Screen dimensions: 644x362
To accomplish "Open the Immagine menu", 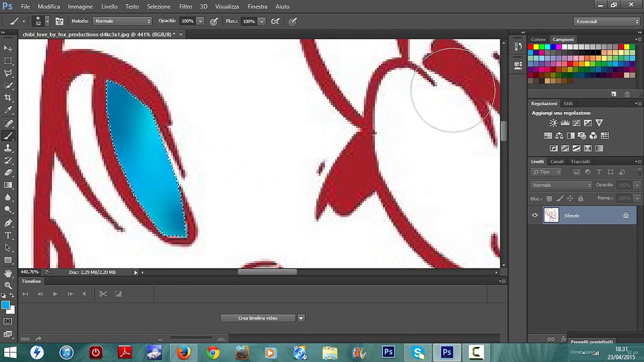I will 80,7.
